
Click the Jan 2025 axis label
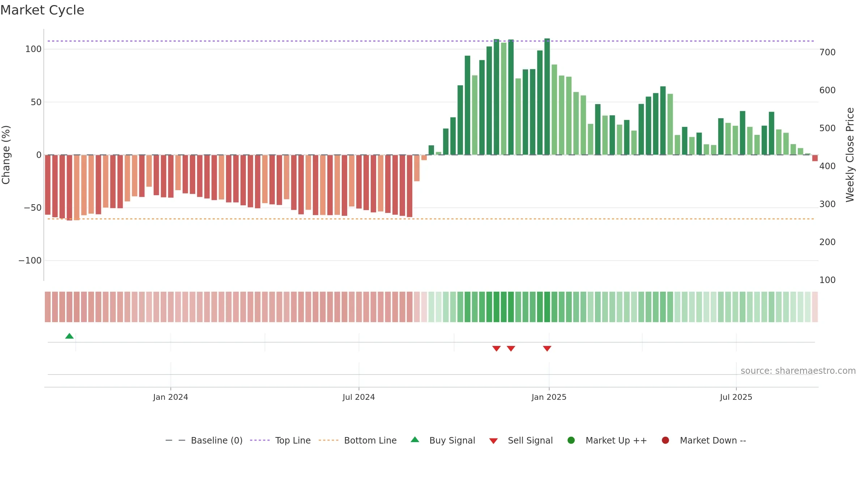coord(549,397)
